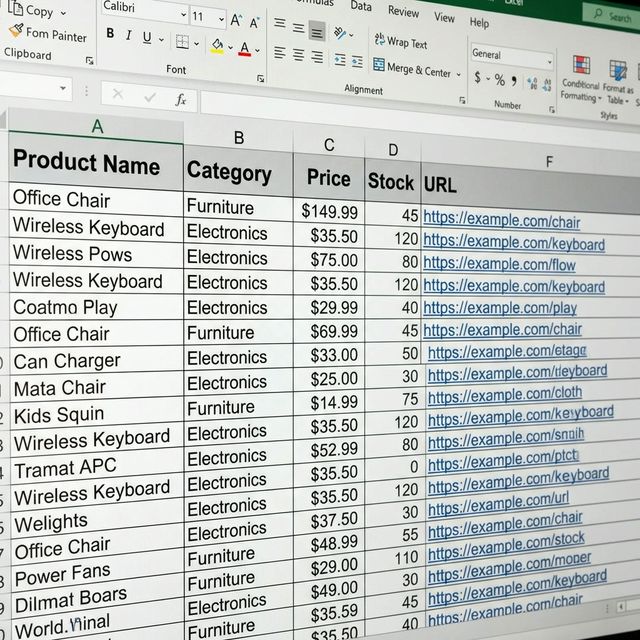
Task: Open the Calibri font name dropdown
Action: point(183,14)
